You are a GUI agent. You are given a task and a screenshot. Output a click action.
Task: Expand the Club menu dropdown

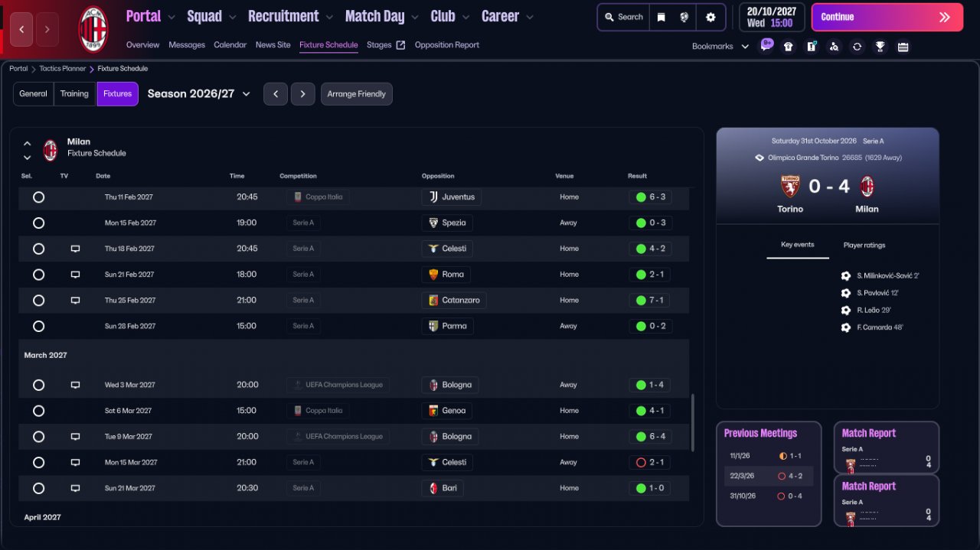[x=465, y=17]
